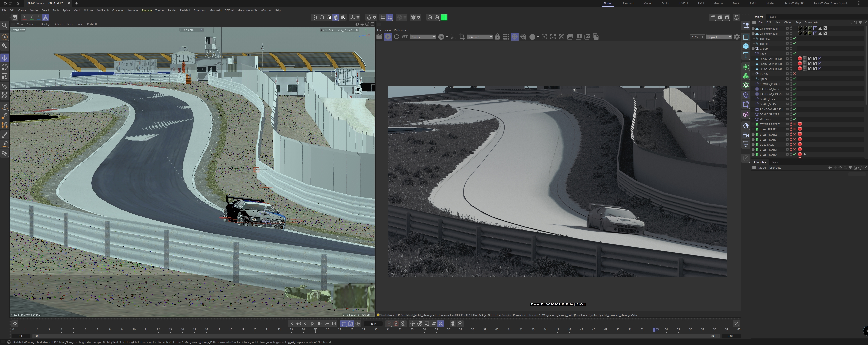Click the 70% zoom stepper in render view
Viewport: 868px width, 345px height.
point(703,37)
